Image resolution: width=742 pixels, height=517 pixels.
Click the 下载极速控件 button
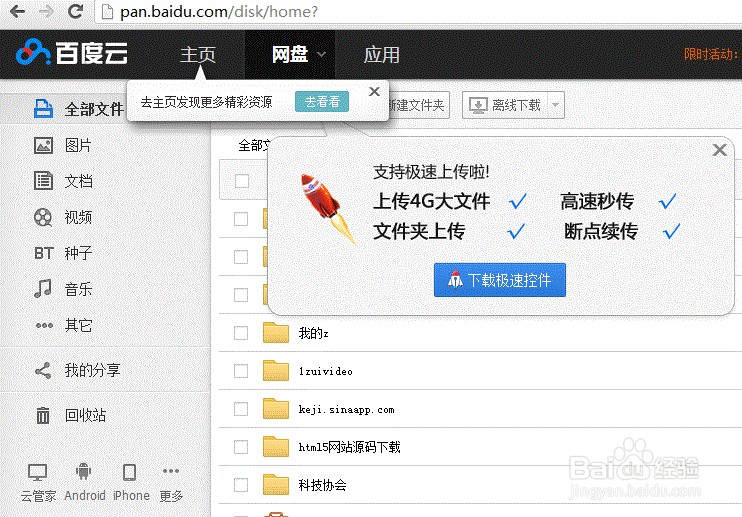(500, 280)
